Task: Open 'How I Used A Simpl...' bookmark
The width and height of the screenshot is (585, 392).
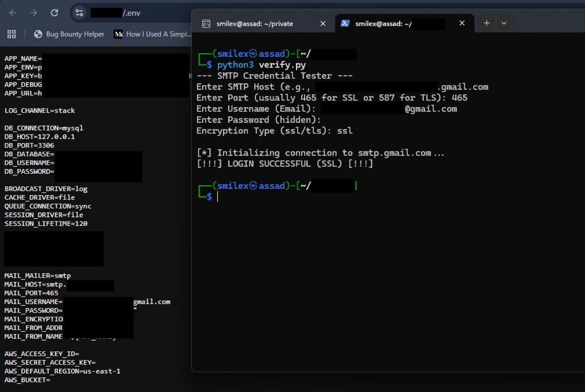Action: pyautogui.click(x=152, y=35)
